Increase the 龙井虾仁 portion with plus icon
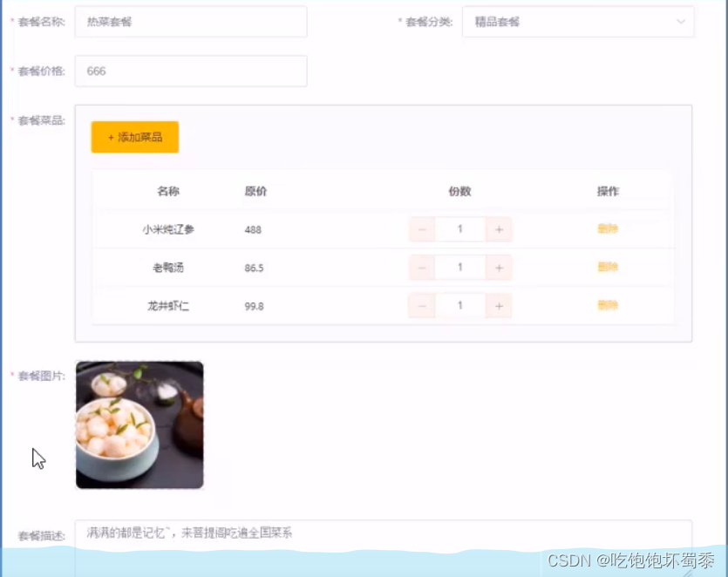 pyautogui.click(x=497, y=305)
